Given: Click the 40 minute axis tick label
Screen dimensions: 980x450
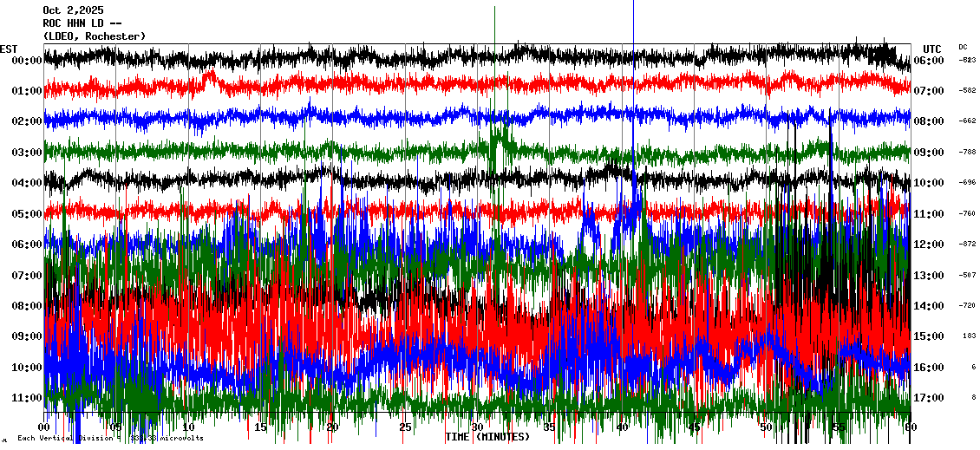Looking at the screenshot, I should click(622, 427).
